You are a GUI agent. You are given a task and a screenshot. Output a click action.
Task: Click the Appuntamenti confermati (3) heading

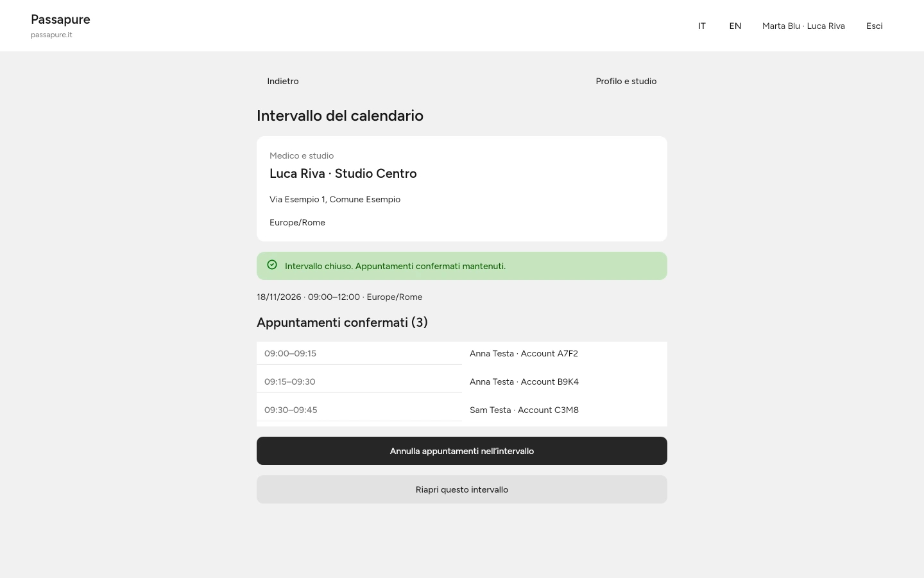[x=342, y=322]
